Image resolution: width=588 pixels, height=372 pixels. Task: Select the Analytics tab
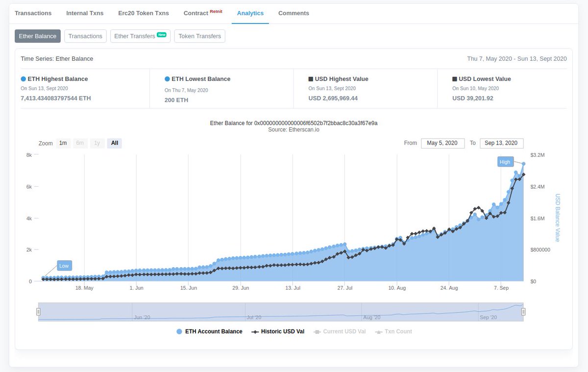point(250,13)
